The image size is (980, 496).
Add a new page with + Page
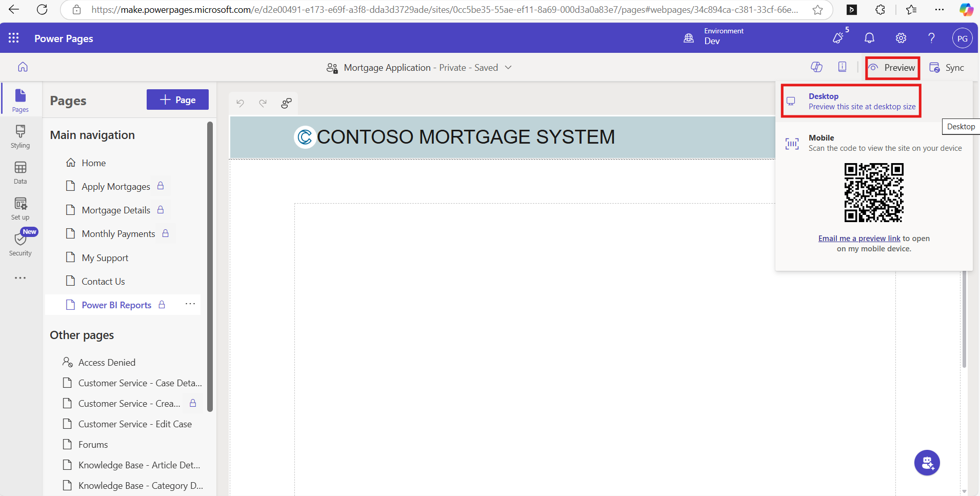(177, 100)
